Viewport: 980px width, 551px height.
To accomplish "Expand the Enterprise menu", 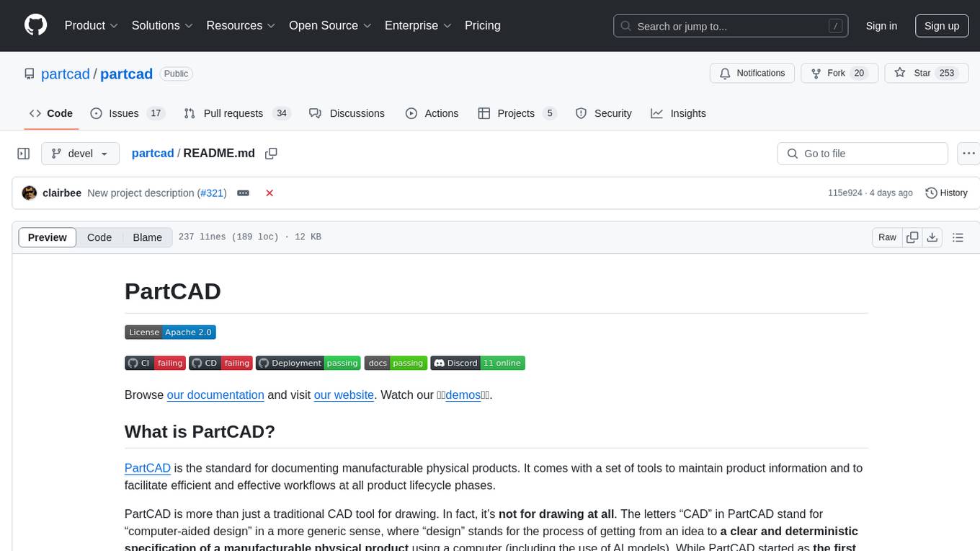I will tap(418, 25).
